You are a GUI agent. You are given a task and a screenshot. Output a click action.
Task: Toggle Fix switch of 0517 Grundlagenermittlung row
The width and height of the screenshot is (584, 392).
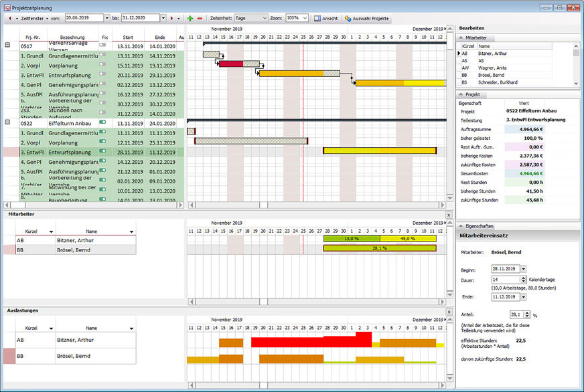[102, 55]
